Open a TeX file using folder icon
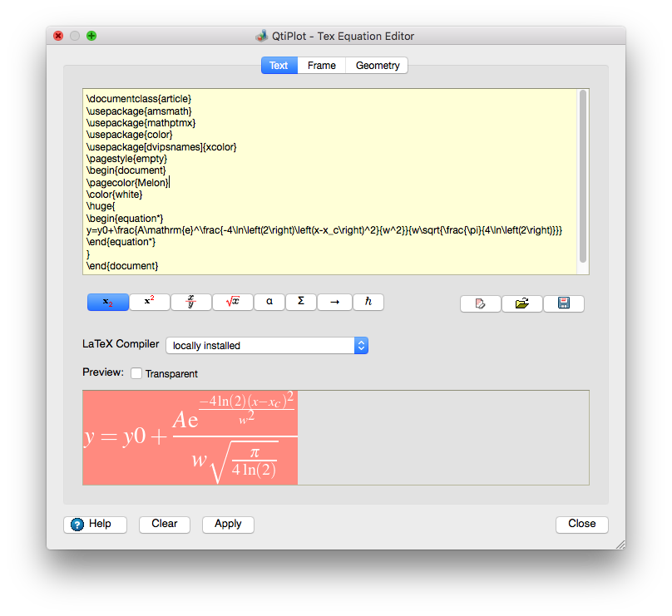The width and height of the screenshot is (672, 616). [522, 303]
